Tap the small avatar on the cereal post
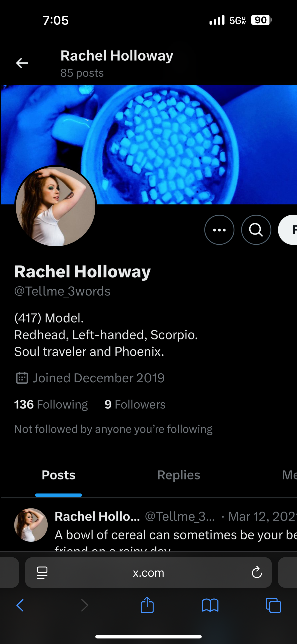This screenshot has height=644, width=297. 31,525
